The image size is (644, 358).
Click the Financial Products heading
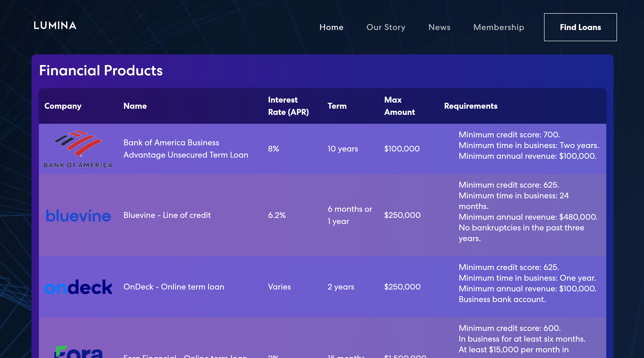[x=101, y=71]
